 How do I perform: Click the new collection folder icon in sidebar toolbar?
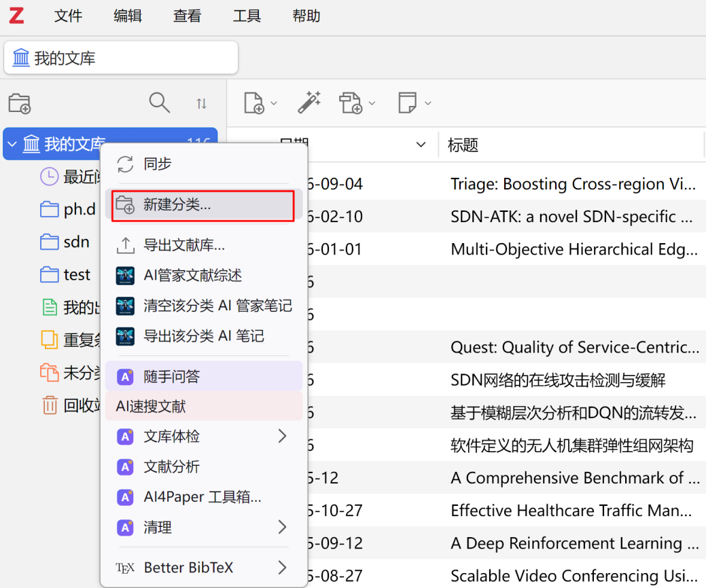(20, 103)
